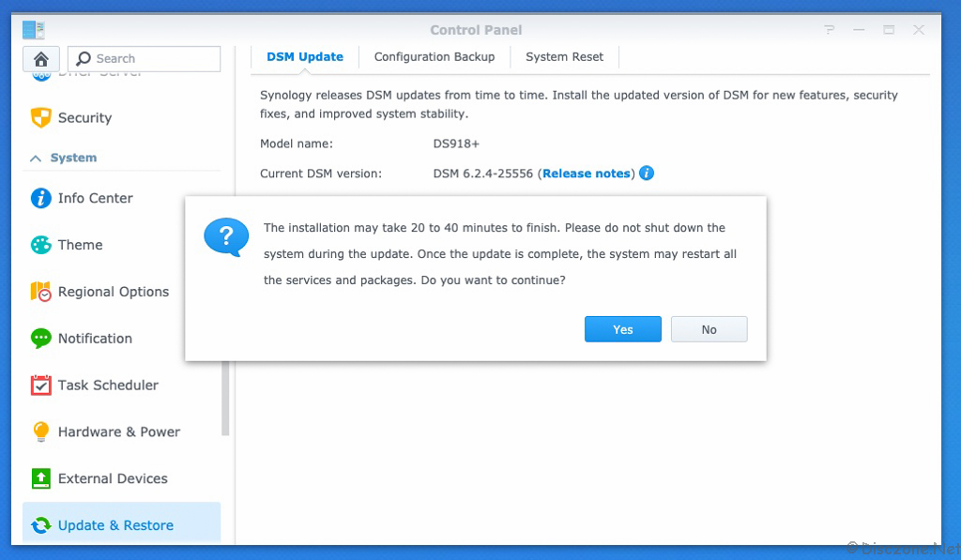This screenshot has height=560, width=961.
Task: Click the Control Panel window icon
Action: 33,29
